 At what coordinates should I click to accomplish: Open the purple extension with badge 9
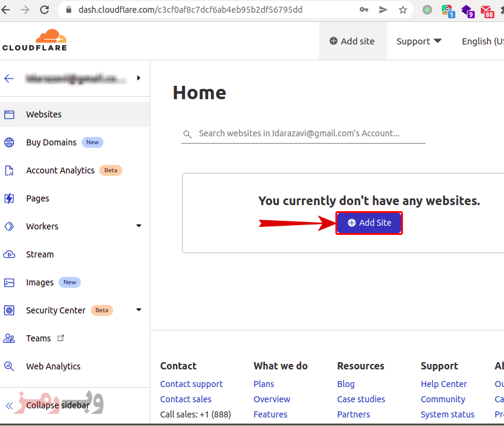point(467,11)
